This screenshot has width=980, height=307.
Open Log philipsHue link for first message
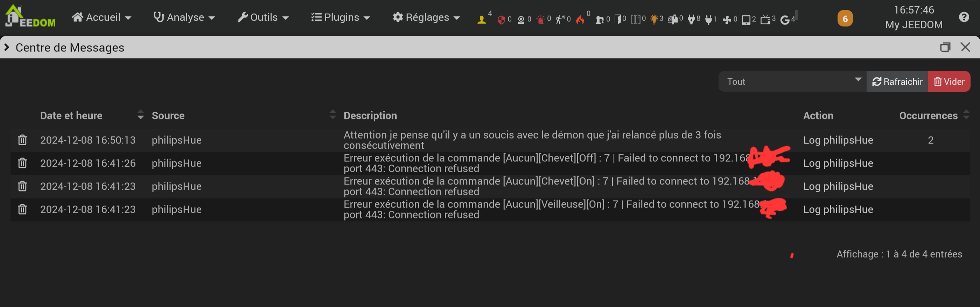[x=838, y=140]
